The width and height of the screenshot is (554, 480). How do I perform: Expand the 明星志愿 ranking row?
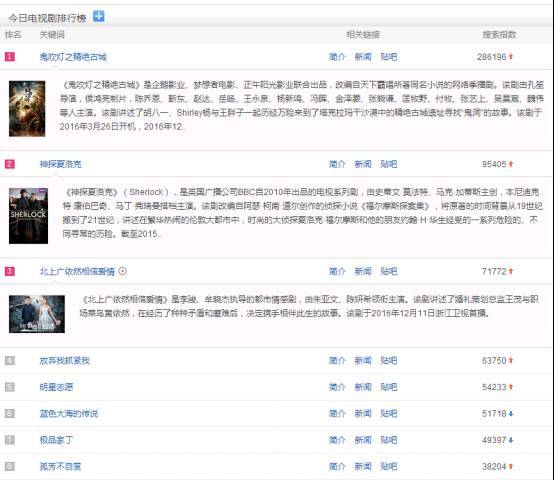tap(277, 387)
